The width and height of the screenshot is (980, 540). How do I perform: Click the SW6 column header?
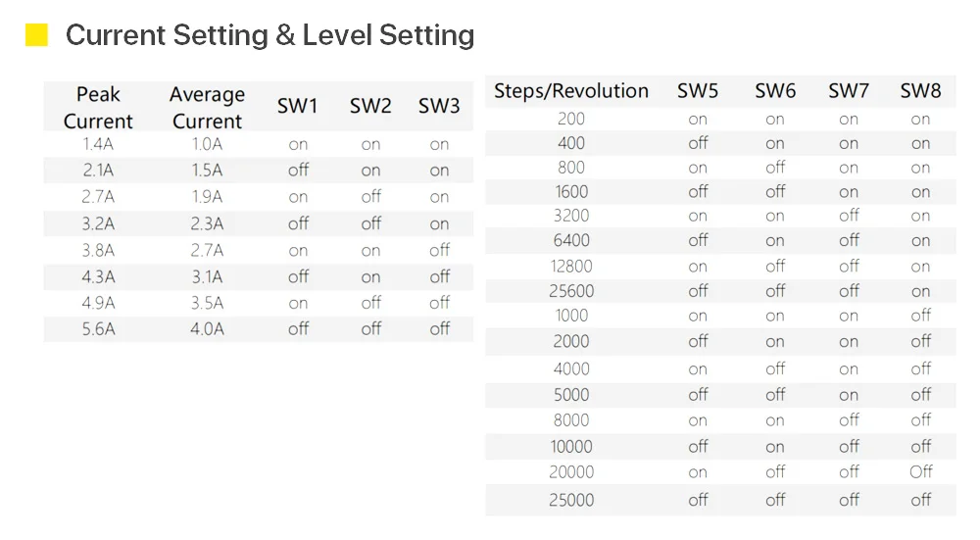click(775, 91)
